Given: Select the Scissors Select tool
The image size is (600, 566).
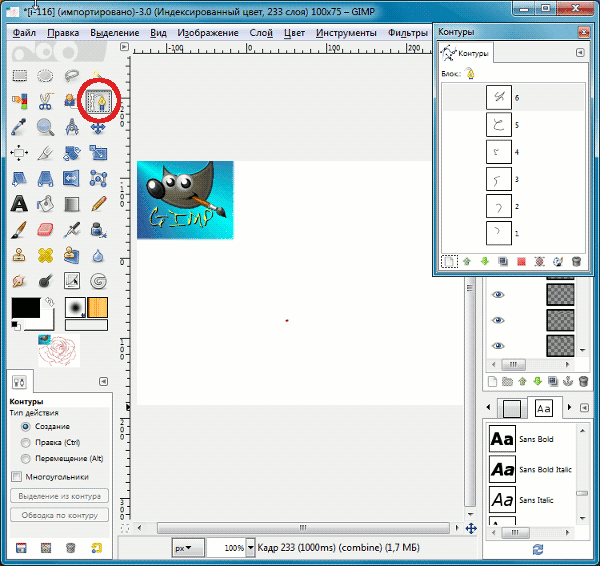Looking at the screenshot, I should click(45, 101).
